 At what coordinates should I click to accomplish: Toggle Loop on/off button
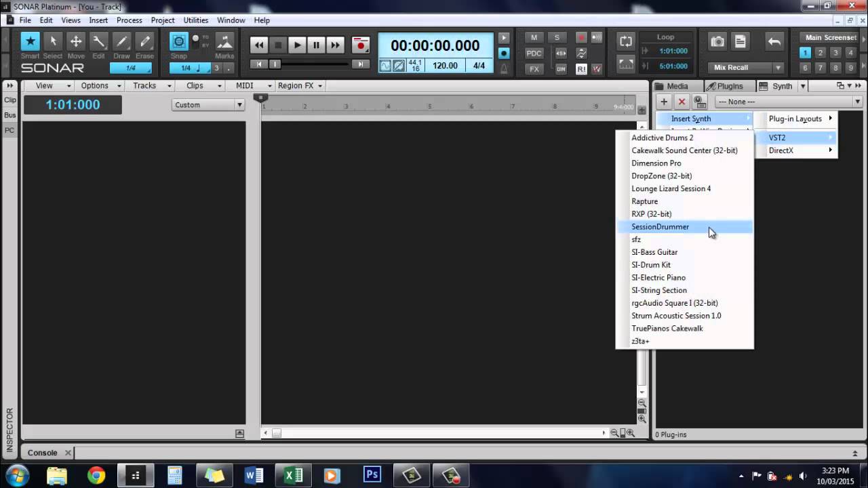click(626, 41)
